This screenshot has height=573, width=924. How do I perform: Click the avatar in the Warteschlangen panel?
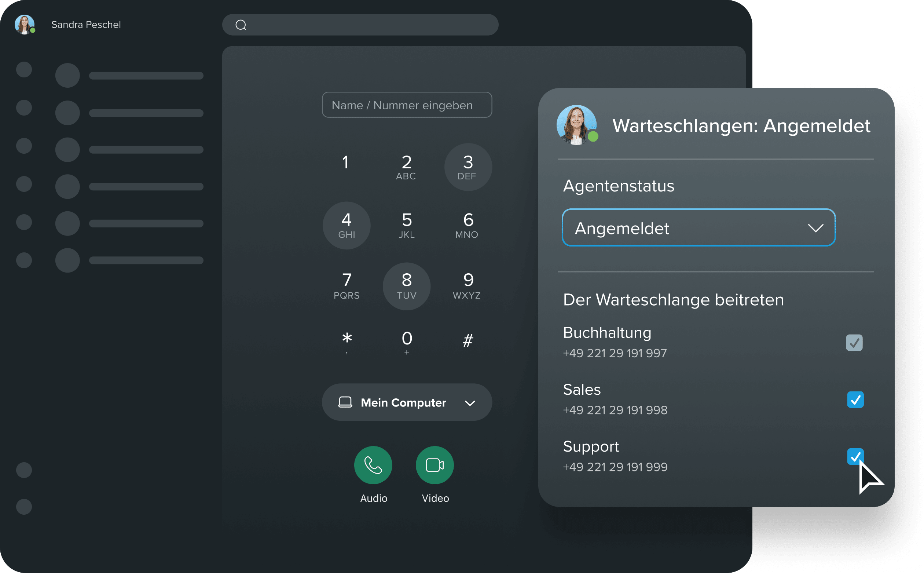tap(577, 125)
